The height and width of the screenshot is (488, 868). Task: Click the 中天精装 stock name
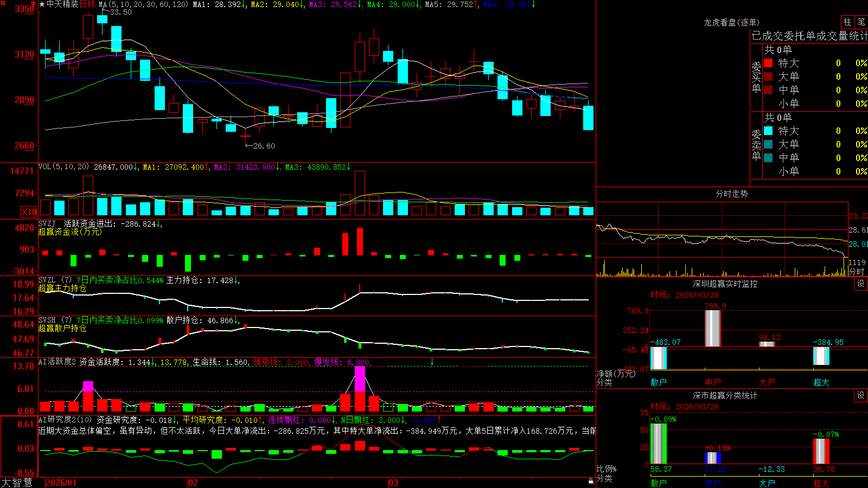(x=62, y=4)
